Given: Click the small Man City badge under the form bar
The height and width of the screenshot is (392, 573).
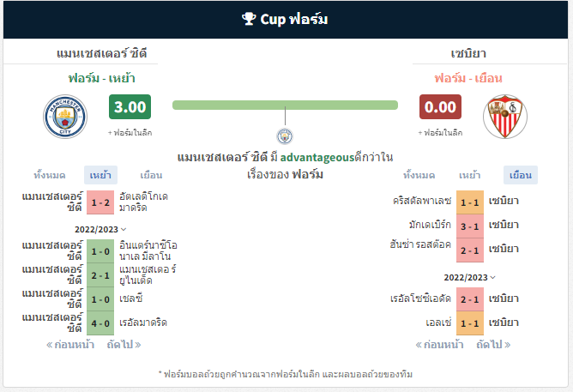Looking at the screenshot, I should click(x=285, y=136).
